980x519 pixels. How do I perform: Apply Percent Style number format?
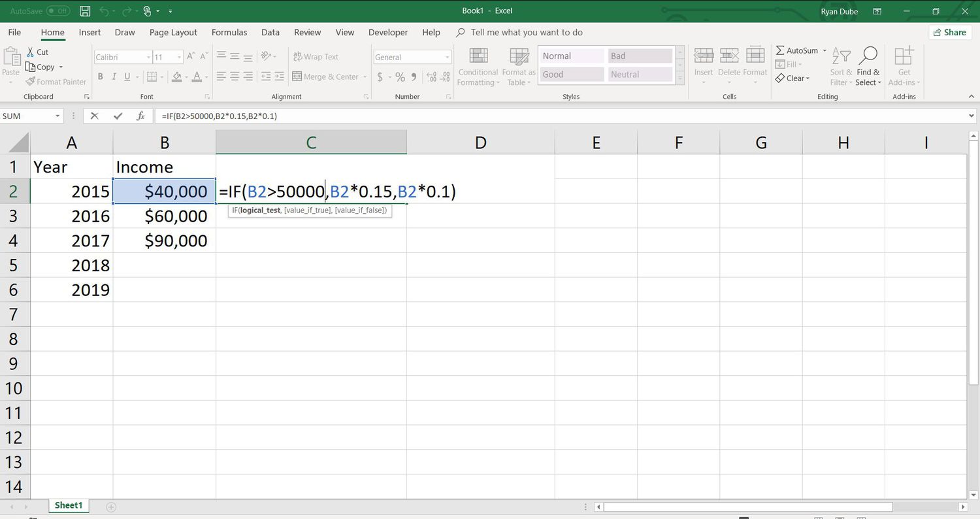(x=400, y=77)
